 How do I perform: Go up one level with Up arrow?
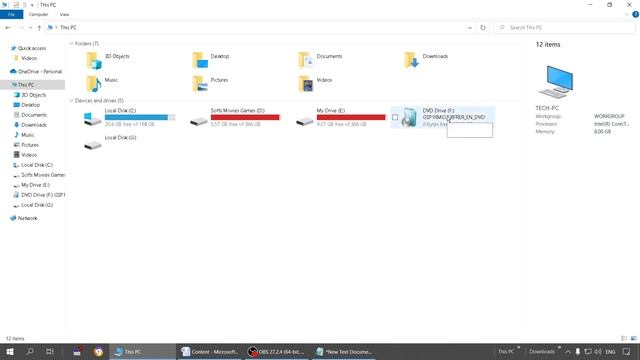pos(39,27)
